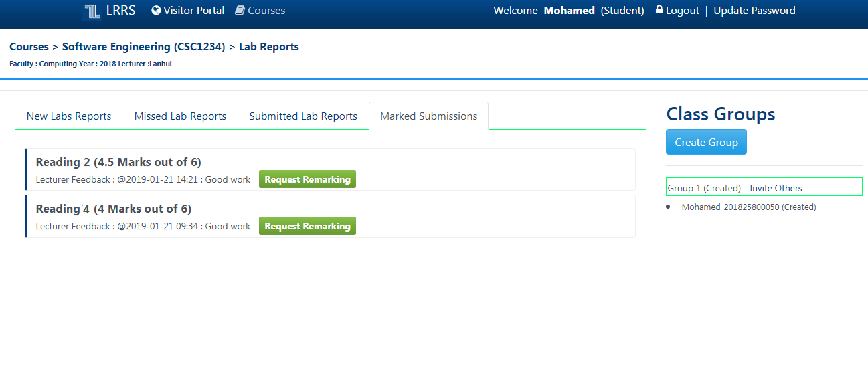
Task: Click the book icon beside Courses
Action: point(240,11)
